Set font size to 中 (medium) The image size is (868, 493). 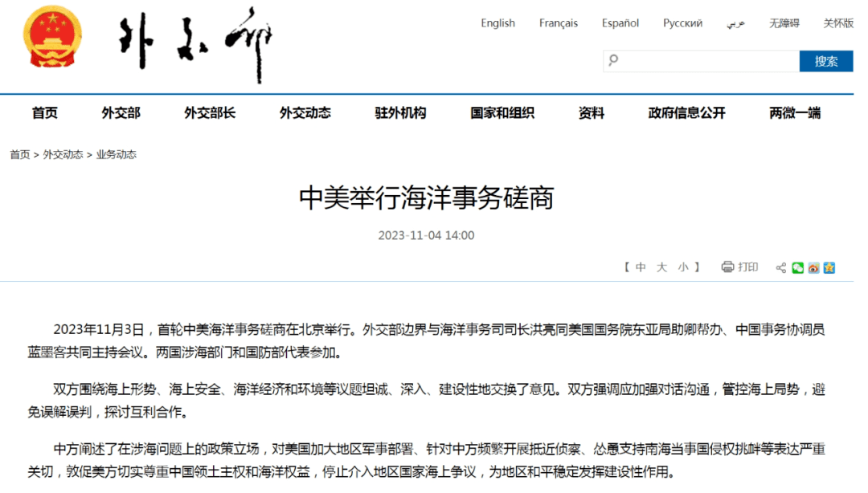[641, 267]
